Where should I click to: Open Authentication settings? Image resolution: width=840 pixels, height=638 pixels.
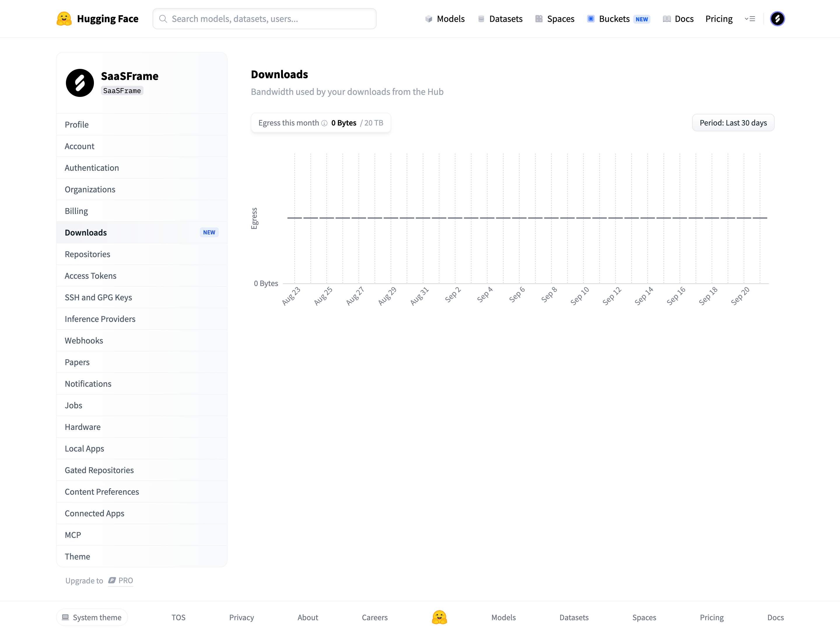[142, 168]
